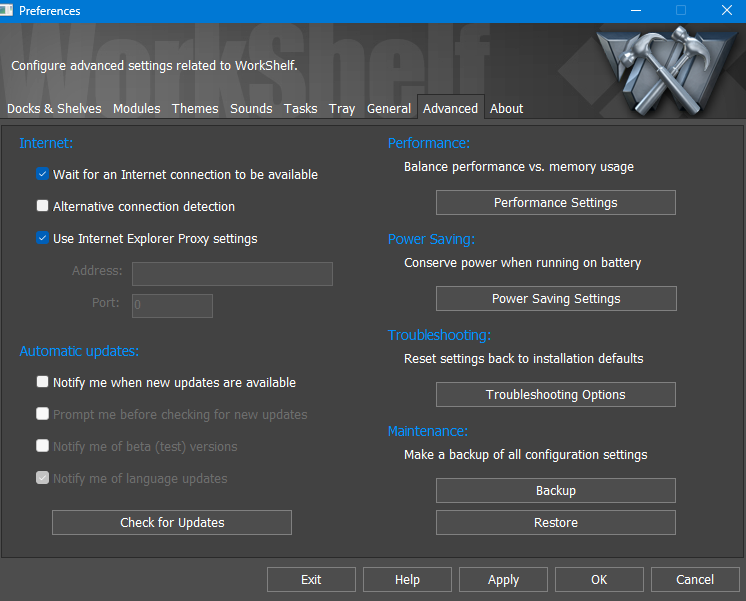Viewport: 746px width, 601px height.
Task: Toggle Wait for Internet connection checkbox
Action: tap(43, 175)
